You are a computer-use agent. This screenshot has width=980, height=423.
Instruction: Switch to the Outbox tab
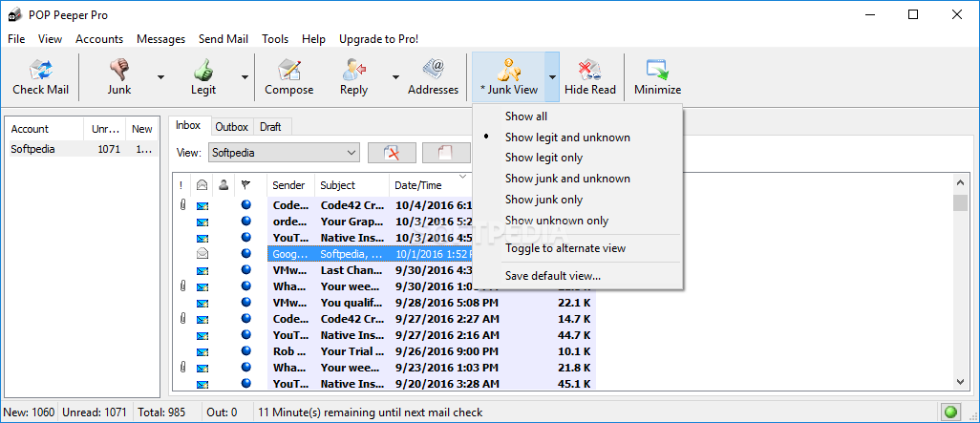tap(232, 127)
